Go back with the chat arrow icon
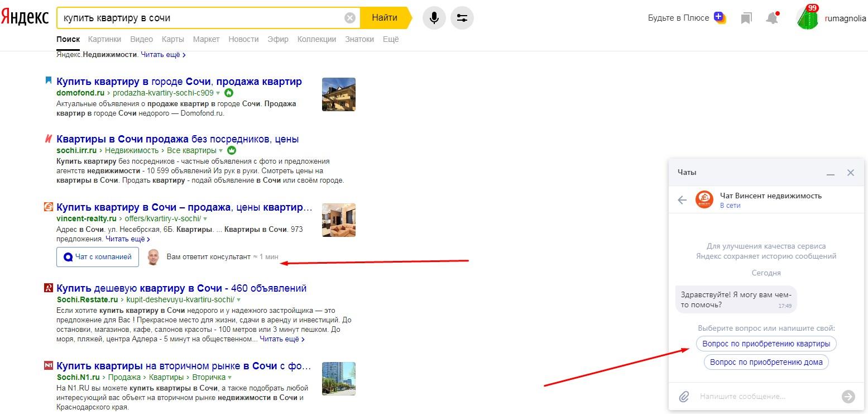 tap(682, 200)
